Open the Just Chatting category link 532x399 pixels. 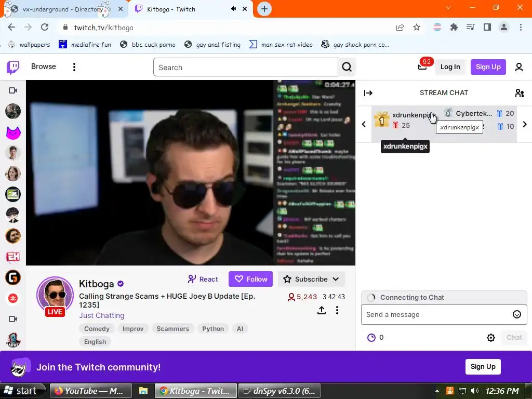[x=101, y=315]
